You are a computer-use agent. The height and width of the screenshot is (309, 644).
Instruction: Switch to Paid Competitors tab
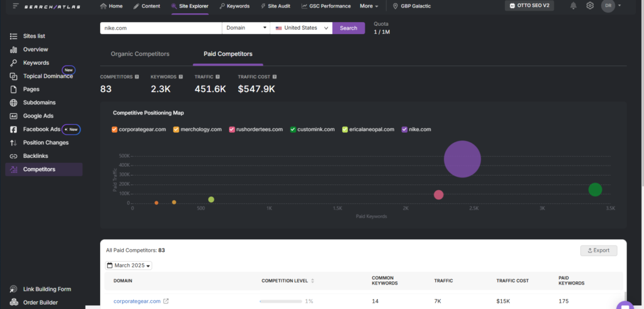[228, 54]
